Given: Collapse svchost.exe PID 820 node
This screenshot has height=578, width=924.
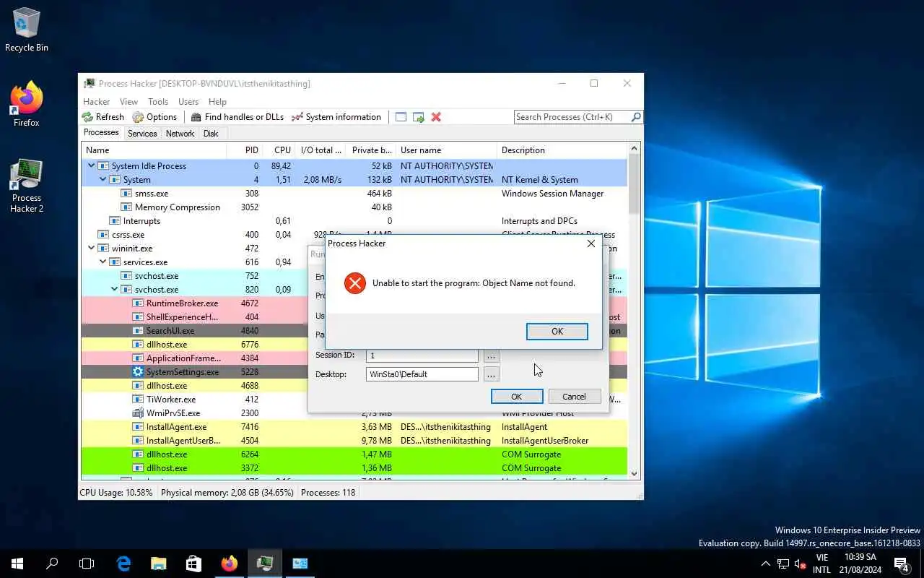Looking at the screenshot, I should (x=114, y=289).
